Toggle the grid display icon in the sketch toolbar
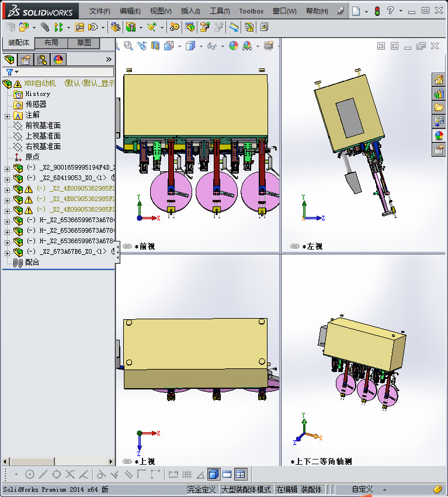The height and width of the screenshot is (497, 448). pyautogui.click(x=187, y=475)
